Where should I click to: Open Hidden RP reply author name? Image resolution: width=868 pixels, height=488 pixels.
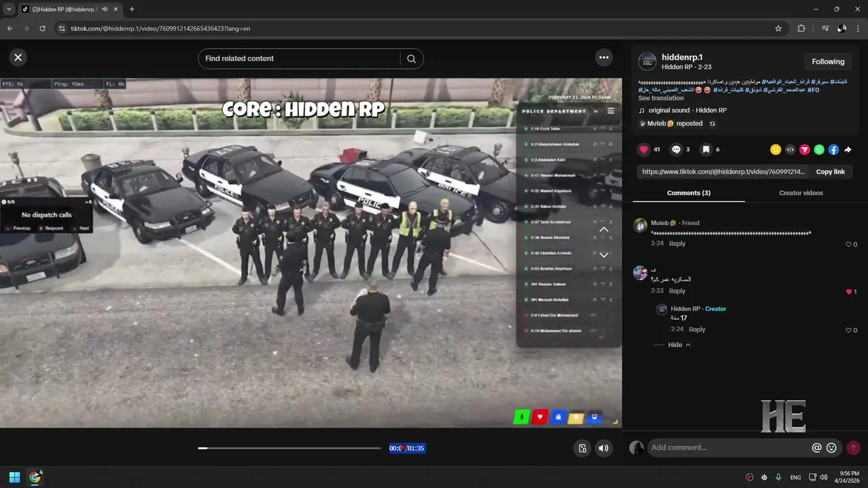coord(686,309)
